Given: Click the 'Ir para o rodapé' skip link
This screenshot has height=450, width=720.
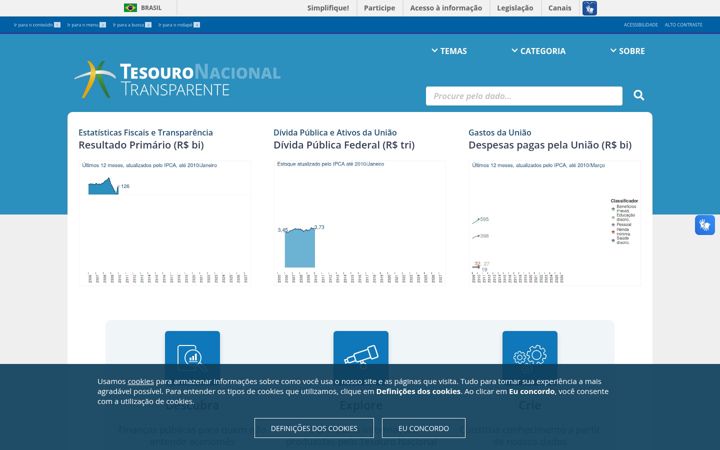Looking at the screenshot, I should click(x=179, y=25).
